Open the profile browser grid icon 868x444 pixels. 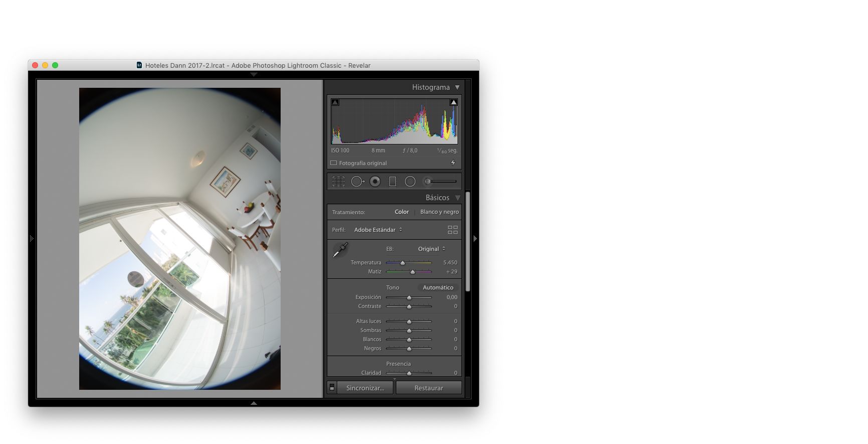click(x=453, y=230)
